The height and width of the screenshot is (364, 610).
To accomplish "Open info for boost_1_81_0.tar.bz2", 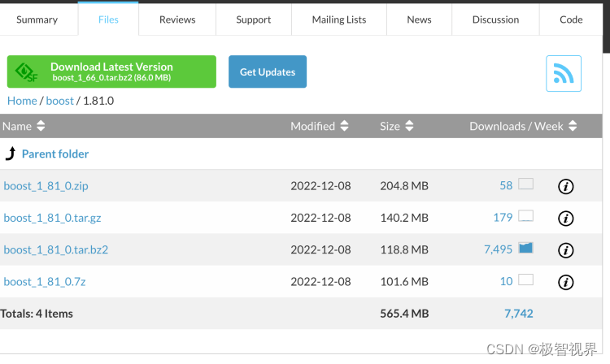I will (565, 250).
